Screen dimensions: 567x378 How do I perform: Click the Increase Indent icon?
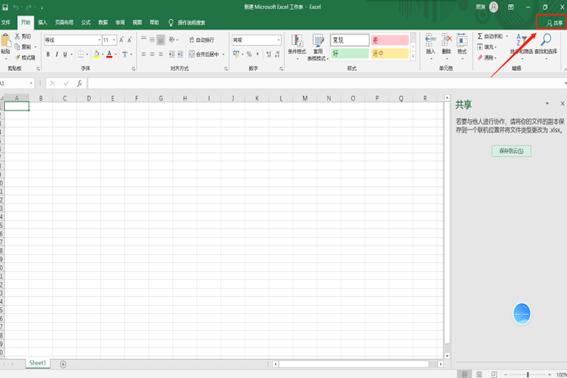(180, 54)
